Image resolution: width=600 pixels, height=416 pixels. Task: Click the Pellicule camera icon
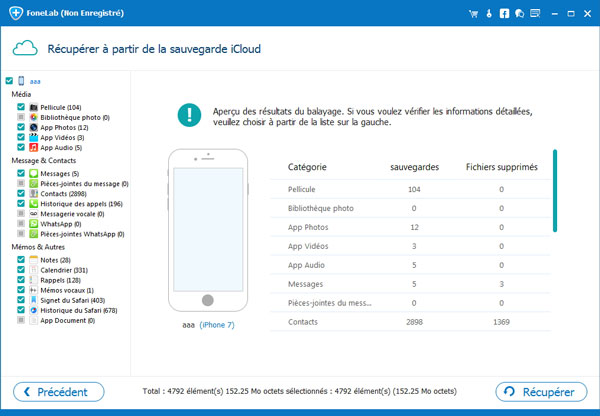[34, 107]
